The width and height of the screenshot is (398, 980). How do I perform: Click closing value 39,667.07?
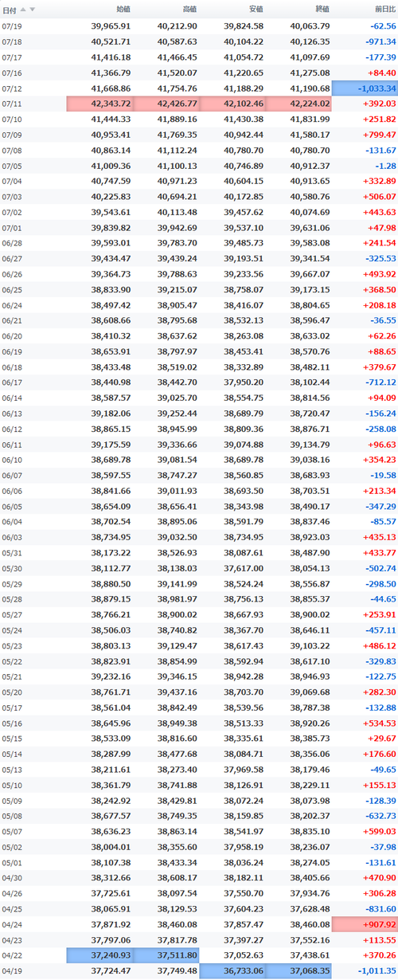[310, 274]
